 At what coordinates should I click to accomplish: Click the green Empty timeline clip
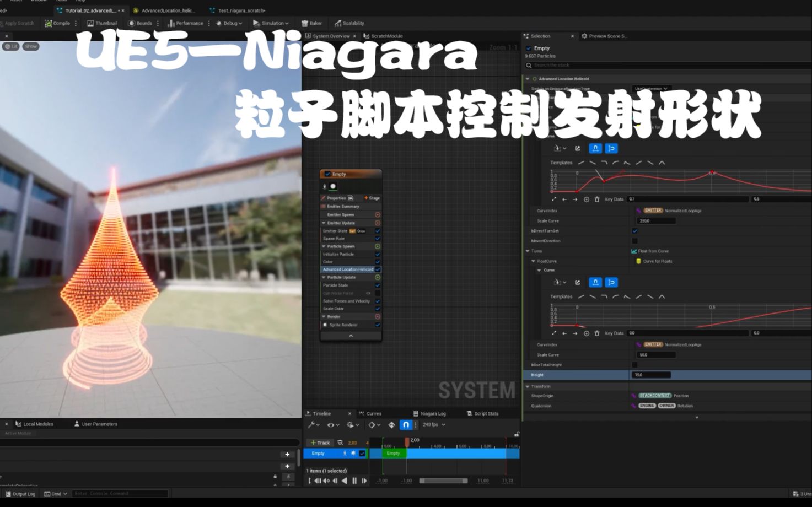[394, 453]
